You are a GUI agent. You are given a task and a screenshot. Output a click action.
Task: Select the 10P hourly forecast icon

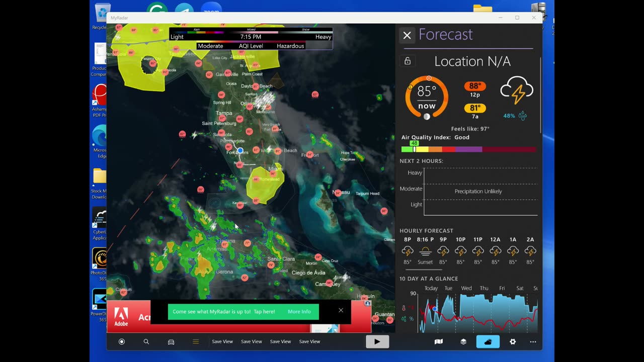460,251
